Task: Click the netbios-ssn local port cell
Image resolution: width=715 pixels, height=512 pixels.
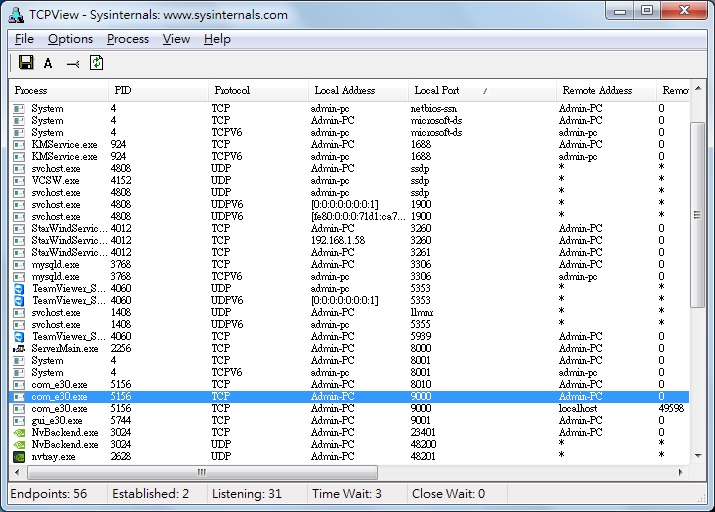Action: tap(433, 109)
